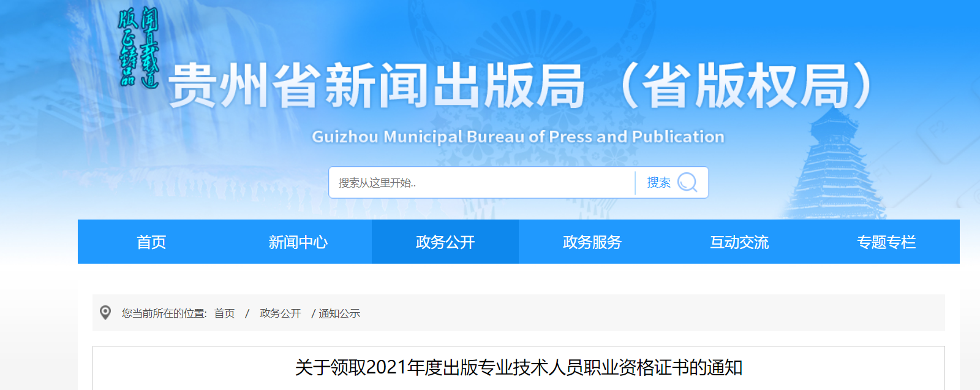Open the 通知公示 breadcrumb link
This screenshot has height=390, width=980.
point(339,313)
